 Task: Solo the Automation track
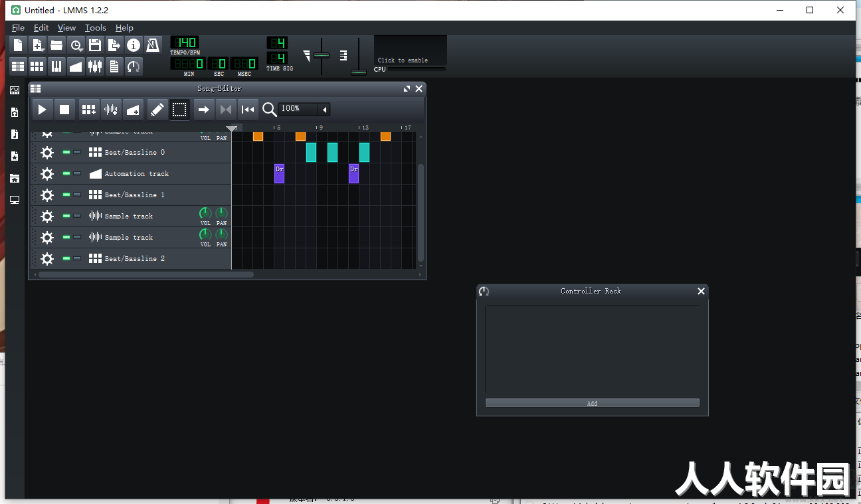pyautogui.click(x=77, y=173)
